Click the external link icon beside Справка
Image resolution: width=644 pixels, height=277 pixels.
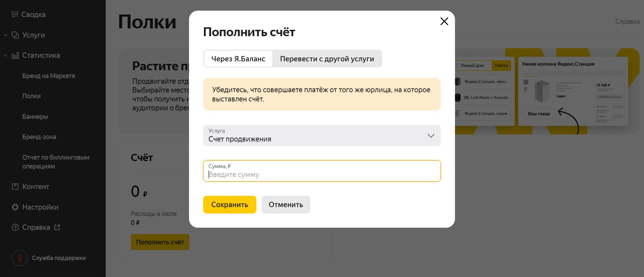click(57, 227)
